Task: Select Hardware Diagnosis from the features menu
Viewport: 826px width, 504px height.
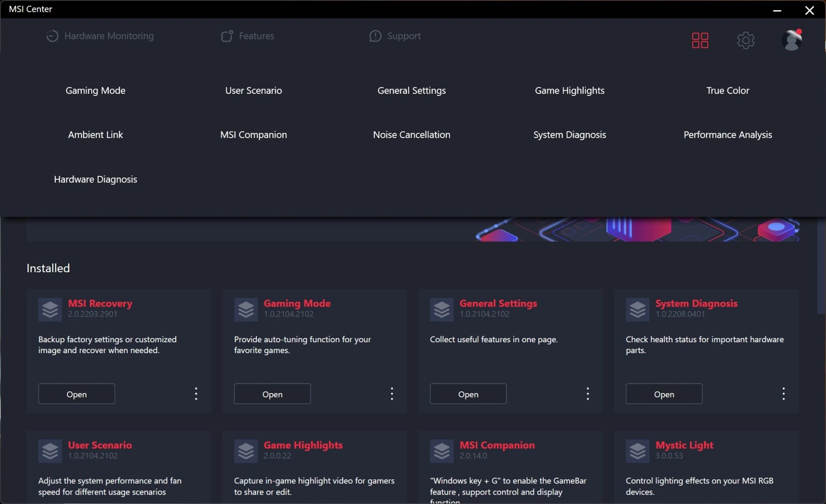Action: [x=96, y=180]
